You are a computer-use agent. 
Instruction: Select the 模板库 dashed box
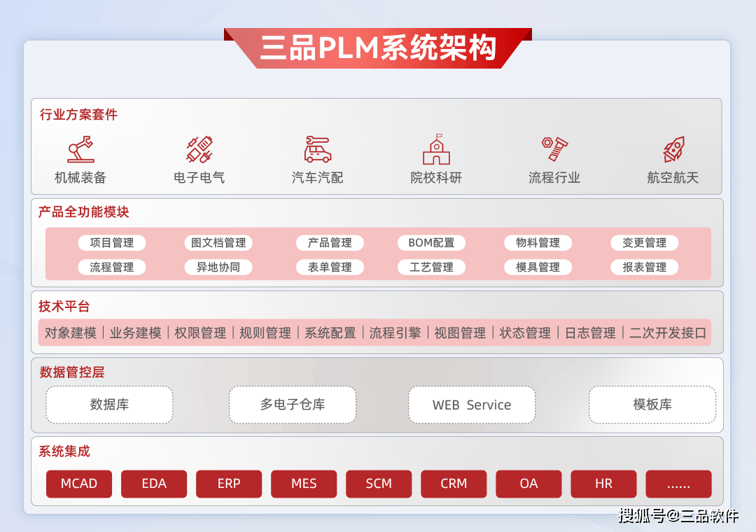coord(652,405)
